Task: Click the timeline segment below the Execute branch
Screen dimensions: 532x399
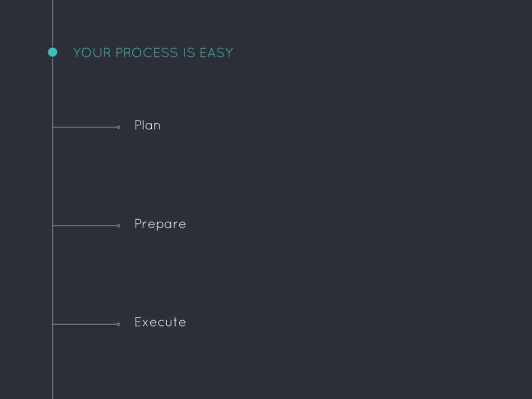Action: (x=52, y=362)
